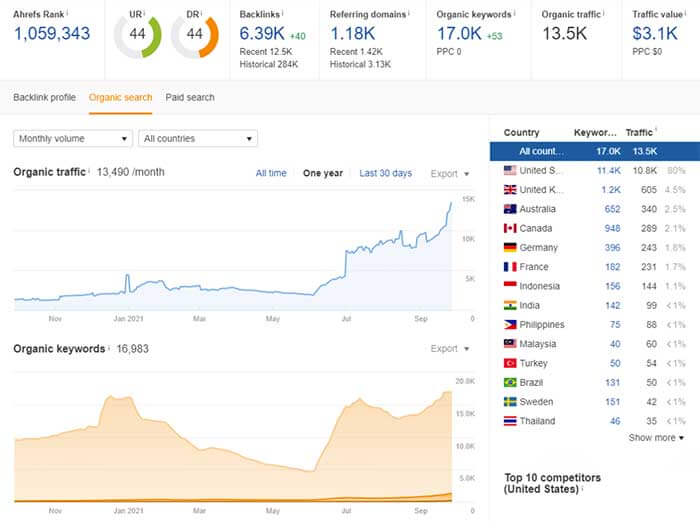
Task: Click the Recent 12.5K backlinks text
Action: [x=266, y=52]
